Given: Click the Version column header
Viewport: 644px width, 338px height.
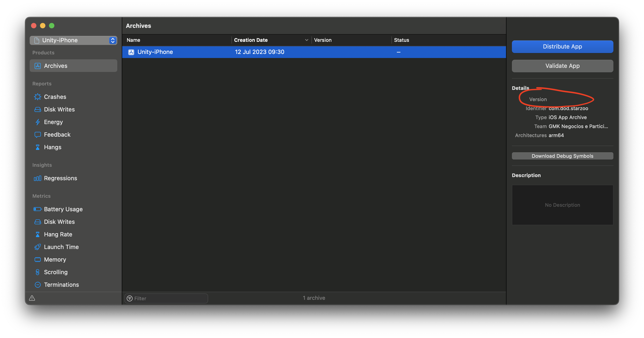Looking at the screenshot, I should click(322, 40).
